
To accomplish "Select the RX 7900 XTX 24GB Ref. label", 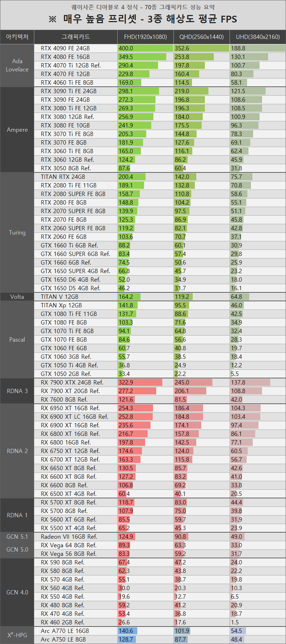I will click(x=72, y=382).
